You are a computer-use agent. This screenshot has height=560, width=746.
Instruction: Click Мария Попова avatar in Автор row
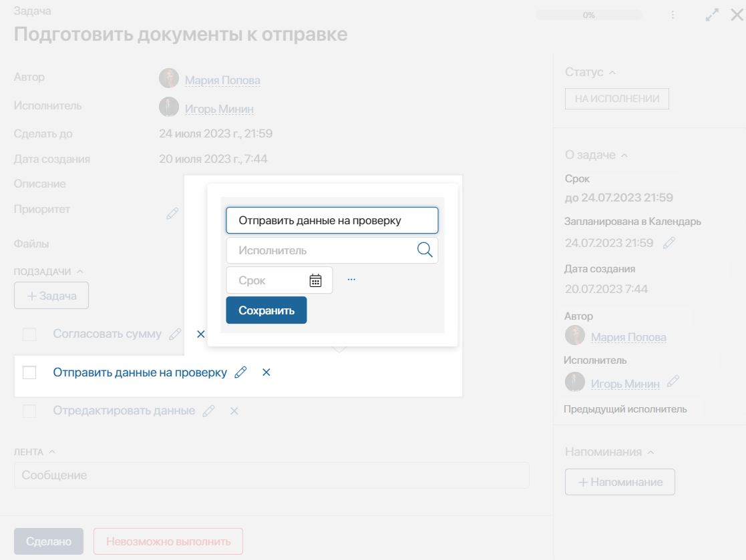[169, 79]
